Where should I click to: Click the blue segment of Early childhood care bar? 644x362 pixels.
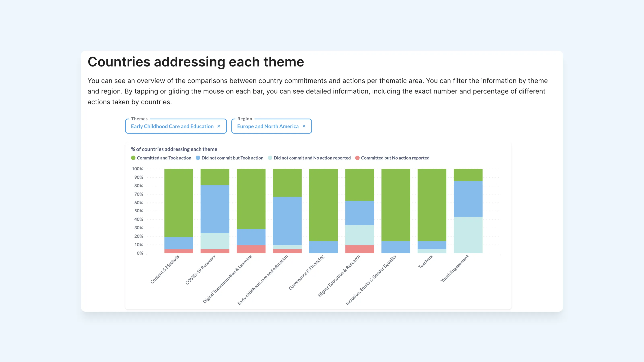click(287, 221)
